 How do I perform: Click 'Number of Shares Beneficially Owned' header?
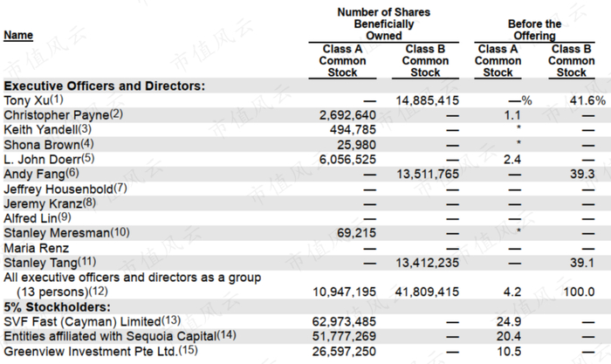coord(384,24)
